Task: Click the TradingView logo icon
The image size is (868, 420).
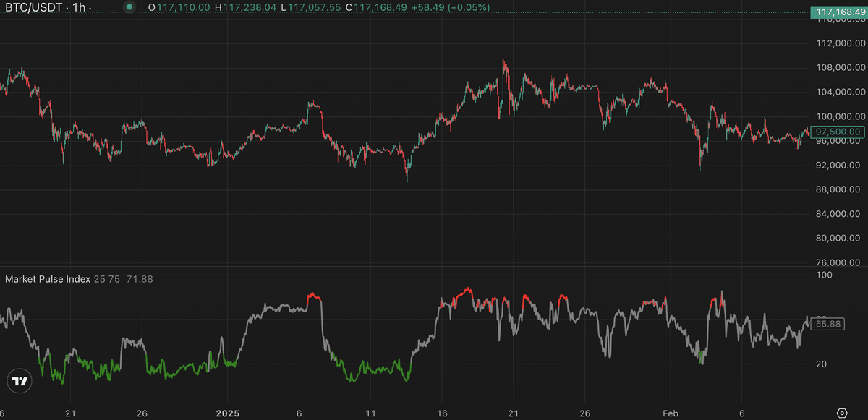Action: pyautogui.click(x=20, y=381)
